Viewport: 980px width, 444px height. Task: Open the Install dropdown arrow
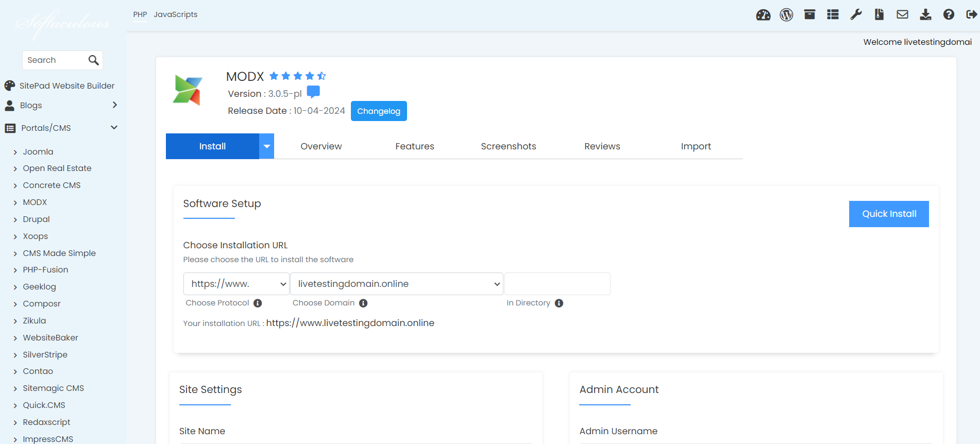[266, 146]
